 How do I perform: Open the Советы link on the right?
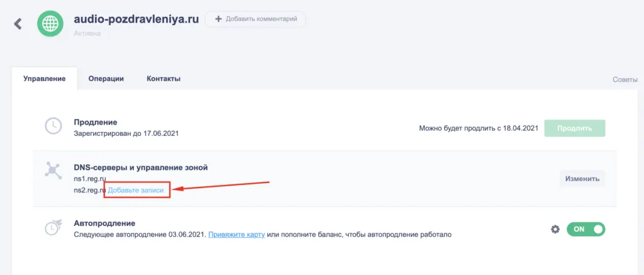tap(625, 79)
